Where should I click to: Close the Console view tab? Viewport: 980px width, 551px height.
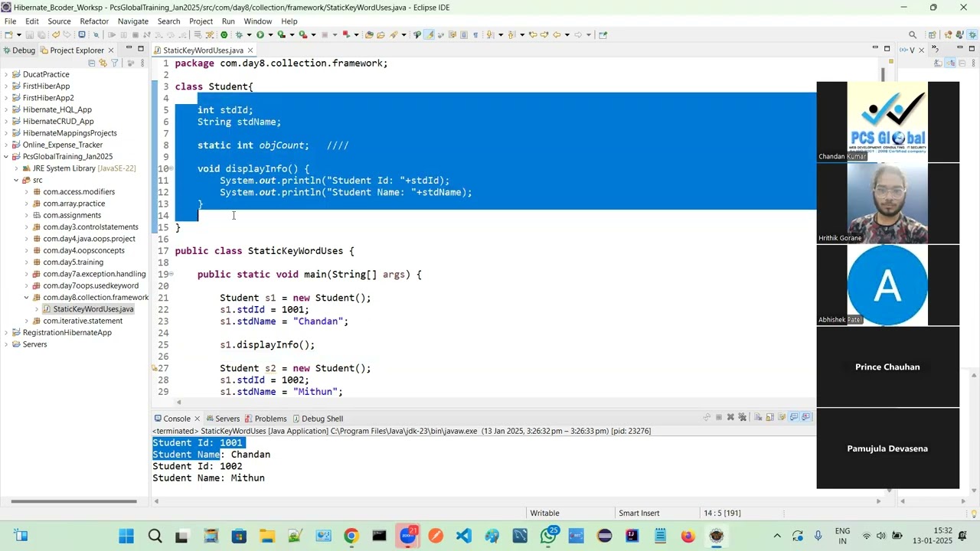pos(197,419)
